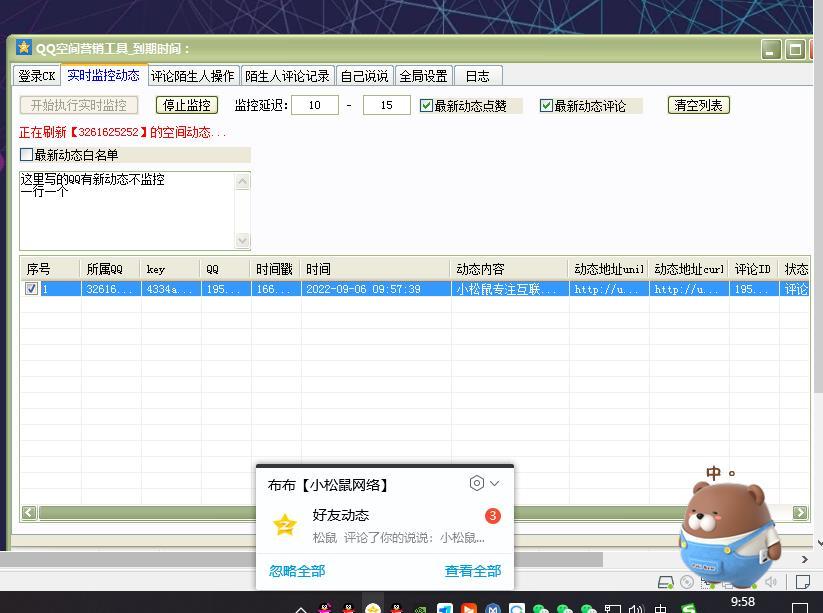
Task: Toggle the 最新动态点赞 checkbox
Action: (426, 105)
